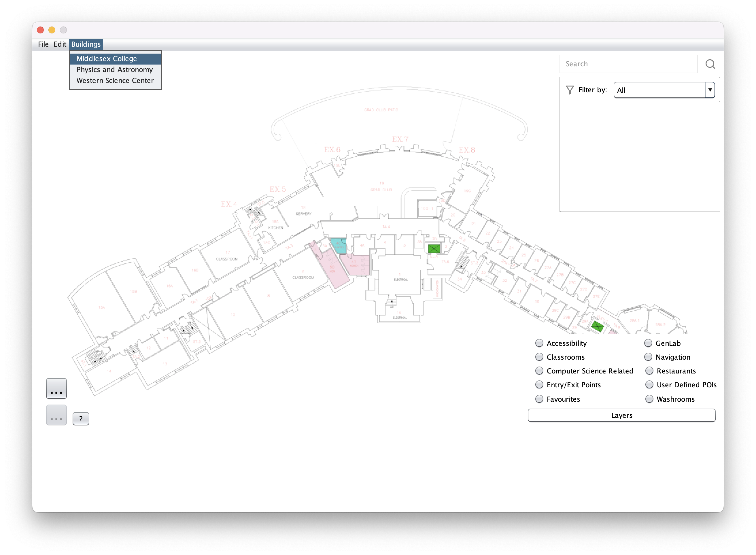Select Western Science Center building
756x555 pixels.
point(115,81)
